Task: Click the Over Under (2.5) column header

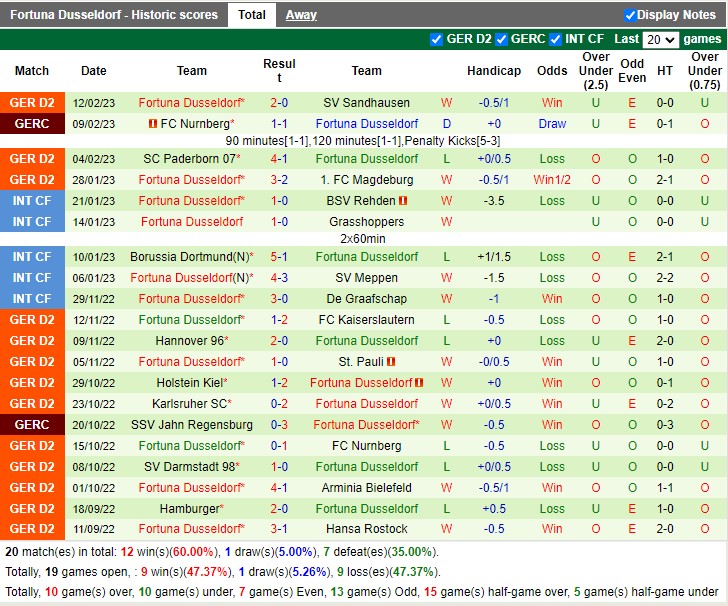Action: [x=596, y=71]
